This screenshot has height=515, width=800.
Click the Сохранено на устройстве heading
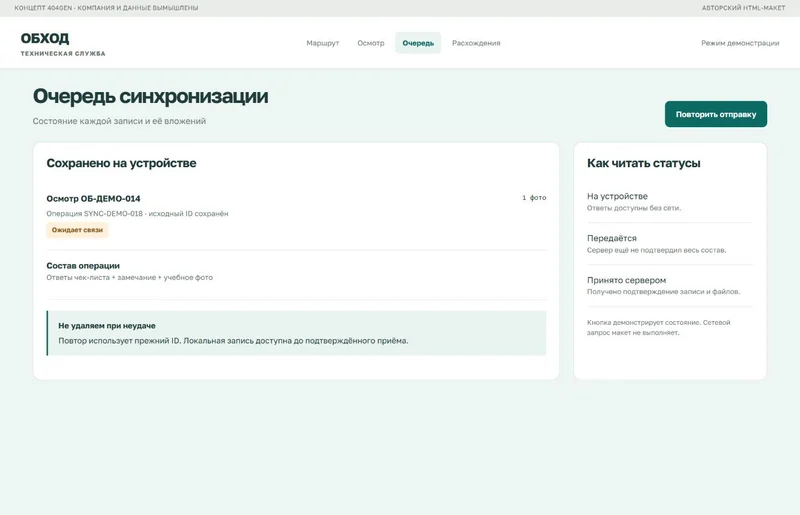tap(121, 163)
